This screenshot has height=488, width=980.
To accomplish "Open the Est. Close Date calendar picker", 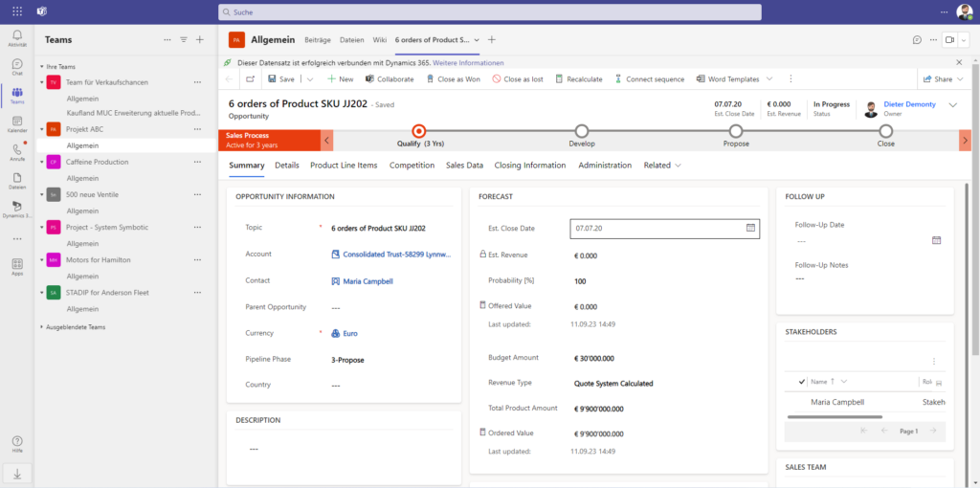I will click(750, 228).
